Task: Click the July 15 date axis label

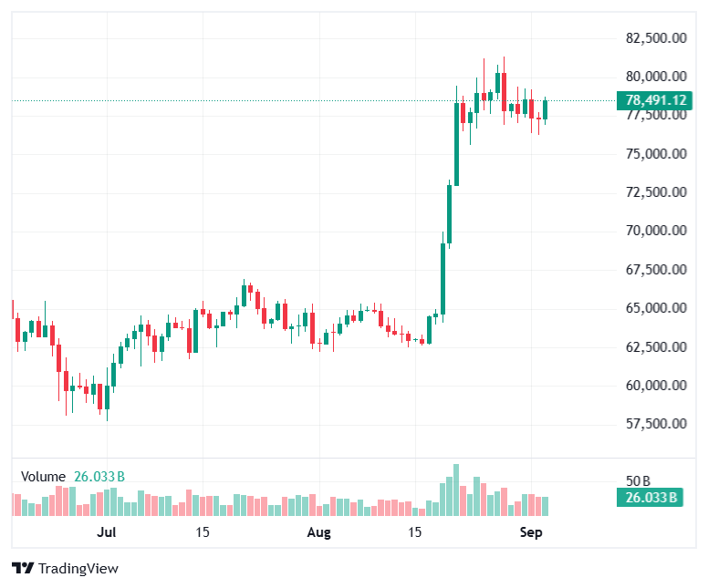Action: coord(203,532)
